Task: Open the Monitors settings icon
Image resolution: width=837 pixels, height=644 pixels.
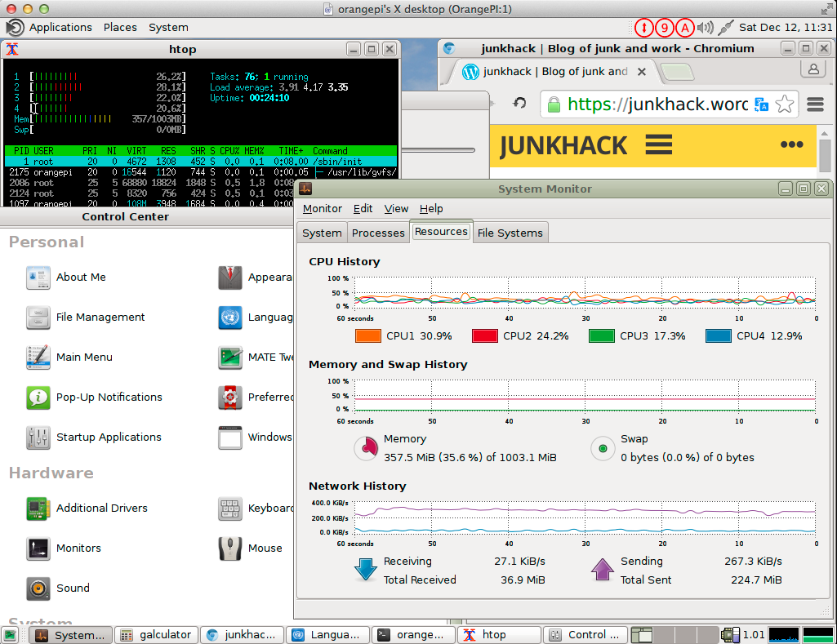Action: click(38, 549)
